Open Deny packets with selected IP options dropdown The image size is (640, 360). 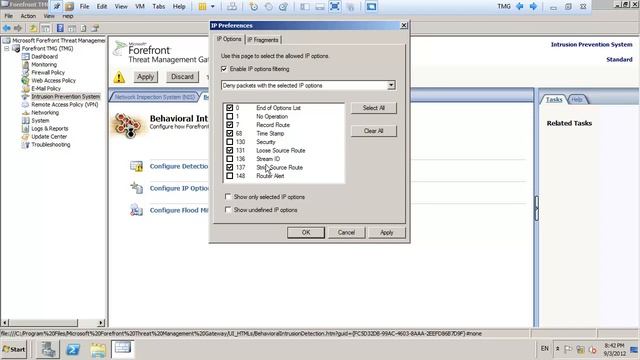pos(391,85)
